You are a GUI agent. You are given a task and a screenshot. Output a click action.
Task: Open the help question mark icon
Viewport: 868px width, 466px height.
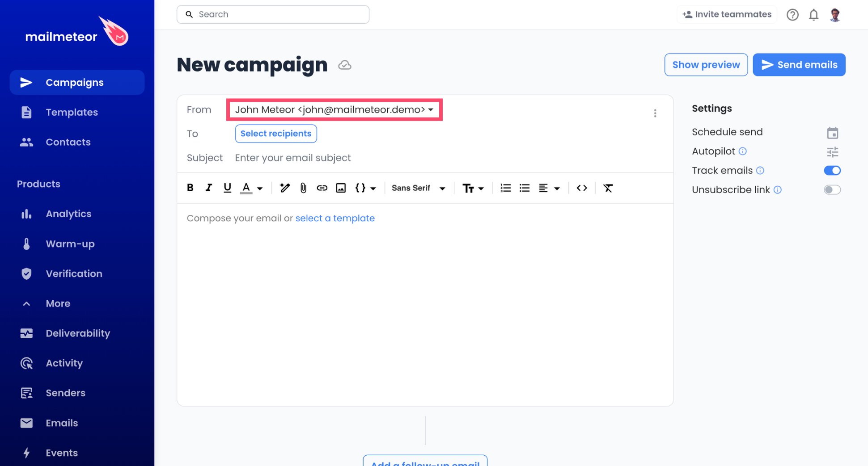click(792, 15)
